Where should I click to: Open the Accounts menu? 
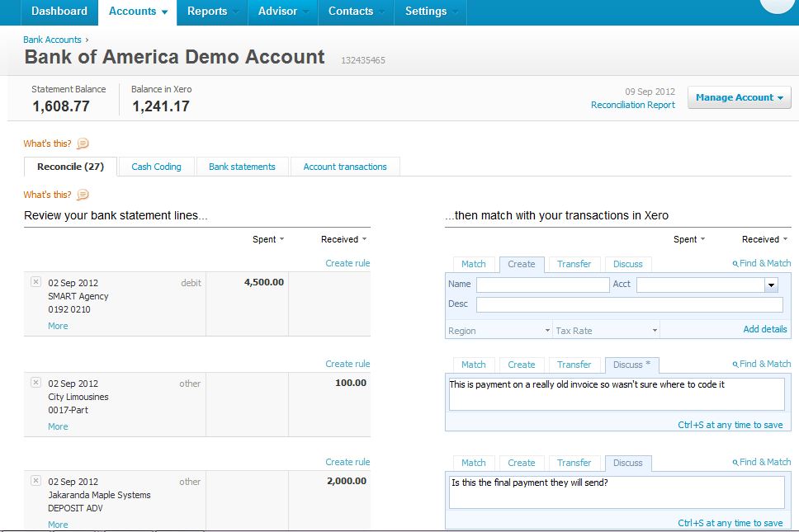tap(138, 12)
